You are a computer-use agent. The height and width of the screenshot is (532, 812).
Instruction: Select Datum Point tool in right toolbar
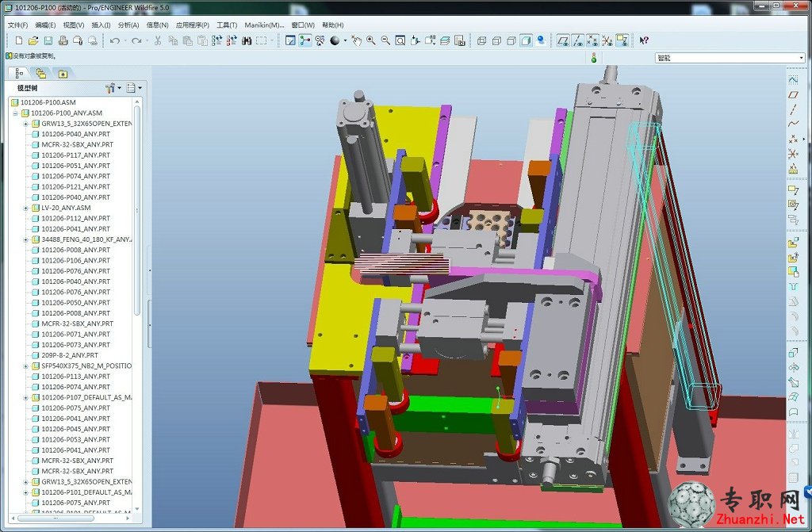[793, 139]
